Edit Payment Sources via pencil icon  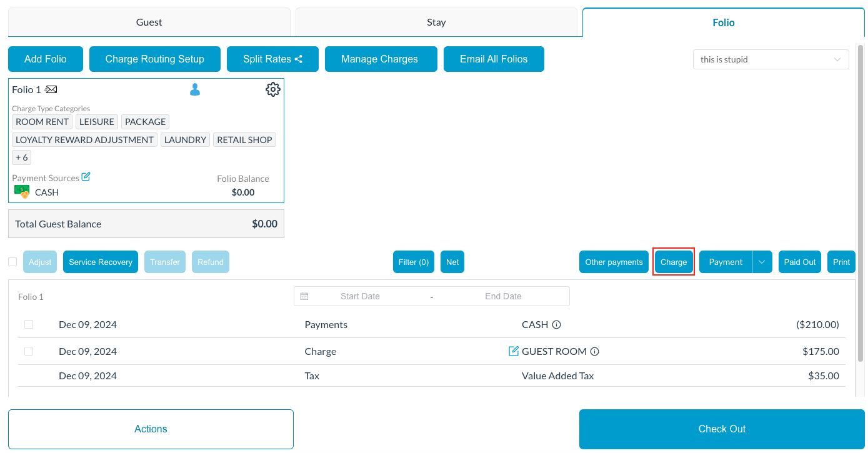pyautogui.click(x=86, y=177)
